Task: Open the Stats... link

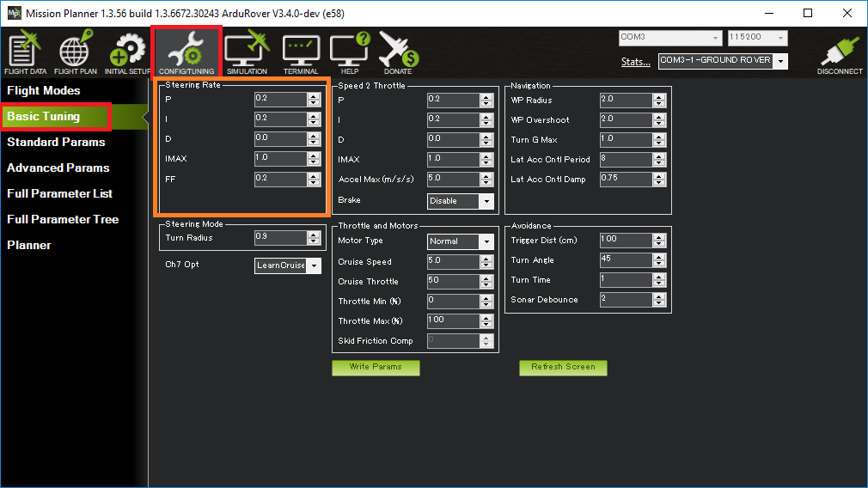Action: 635,62
